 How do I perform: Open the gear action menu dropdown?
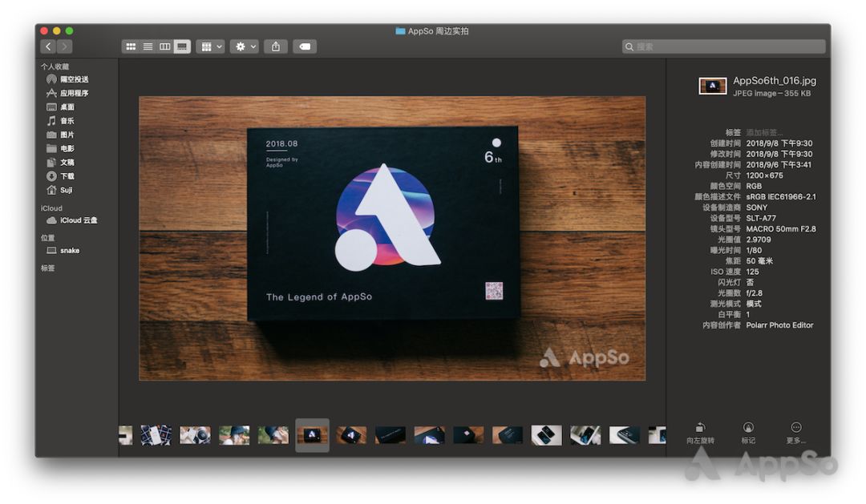coord(244,46)
